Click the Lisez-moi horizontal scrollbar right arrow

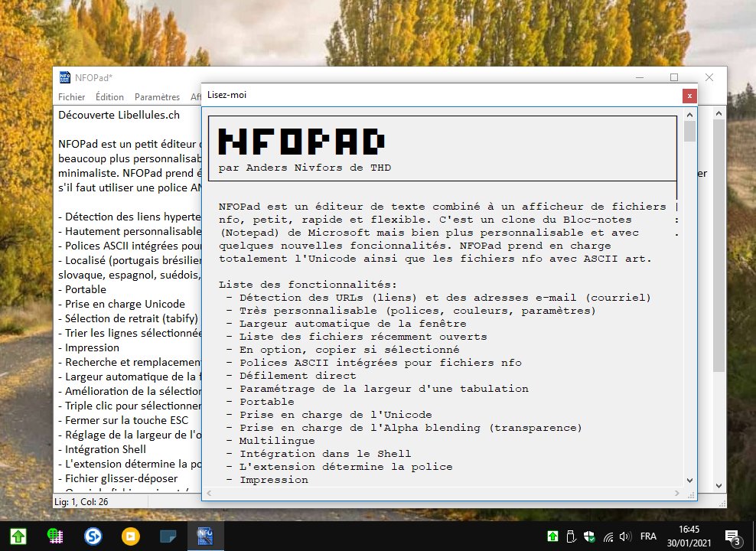(x=677, y=493)
